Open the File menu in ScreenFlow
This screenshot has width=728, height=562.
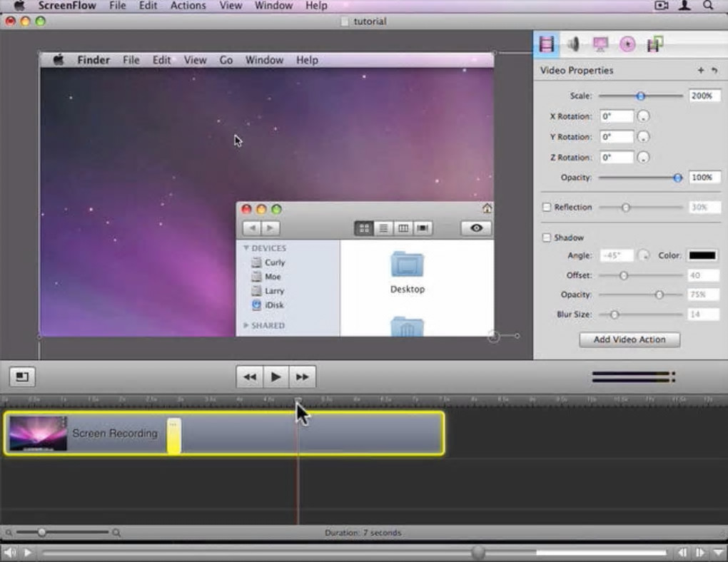click(x=118, y=6)
